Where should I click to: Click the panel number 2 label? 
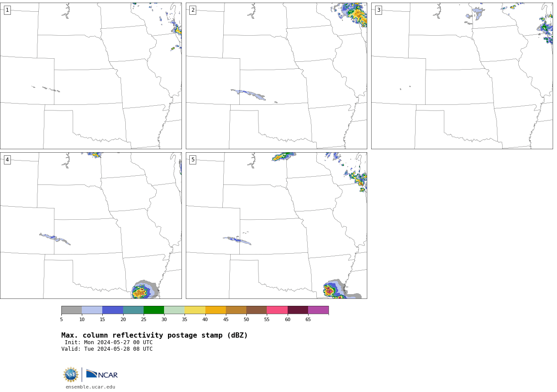193,10
